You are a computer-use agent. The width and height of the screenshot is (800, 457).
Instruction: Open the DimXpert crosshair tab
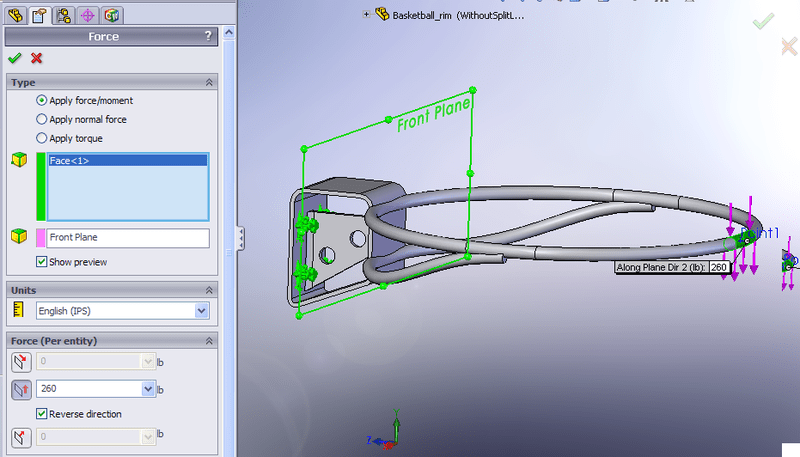coord(87,15)
